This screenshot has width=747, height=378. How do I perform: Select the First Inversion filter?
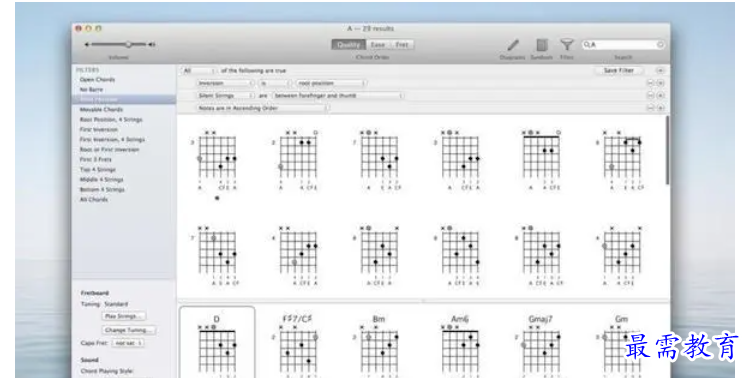(x=99, y=130)
